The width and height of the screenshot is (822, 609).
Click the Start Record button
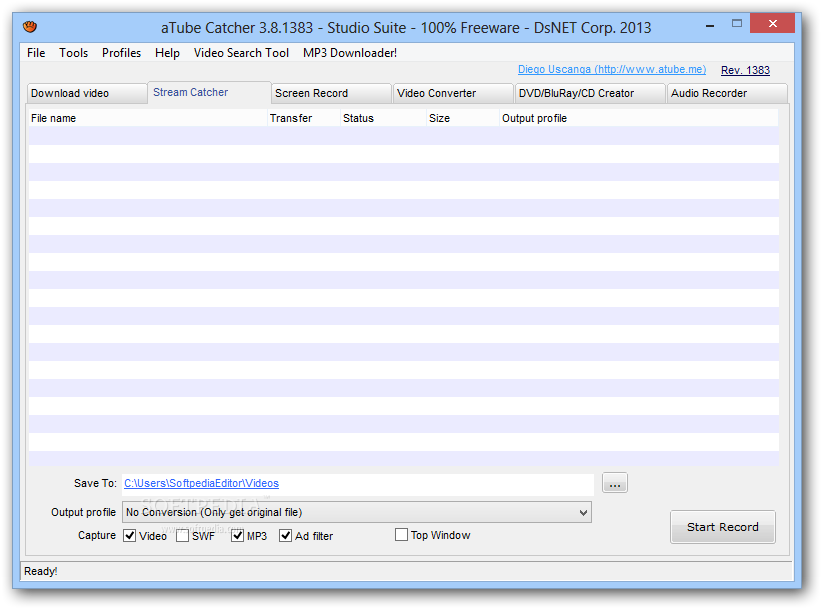point(722,527)
